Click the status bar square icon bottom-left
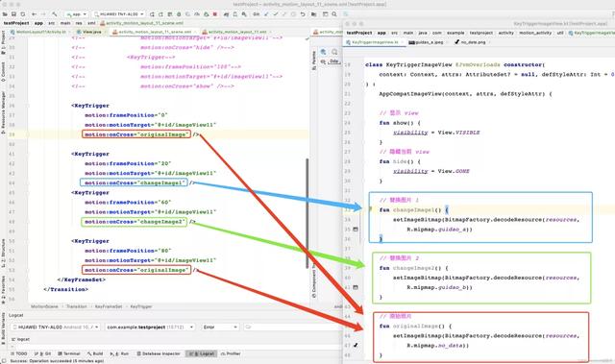 [x=4, y=360]
